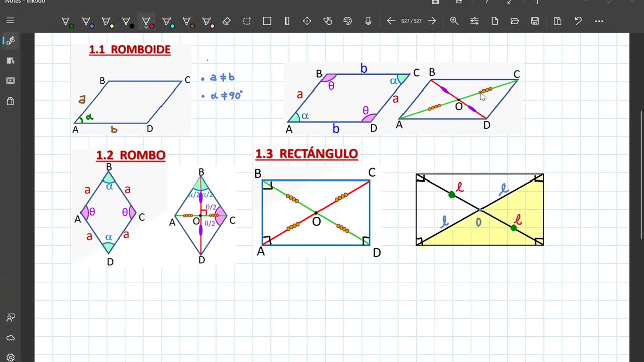
Task: Open the notes library in sidebar
Action: click(x=10, y=61)
